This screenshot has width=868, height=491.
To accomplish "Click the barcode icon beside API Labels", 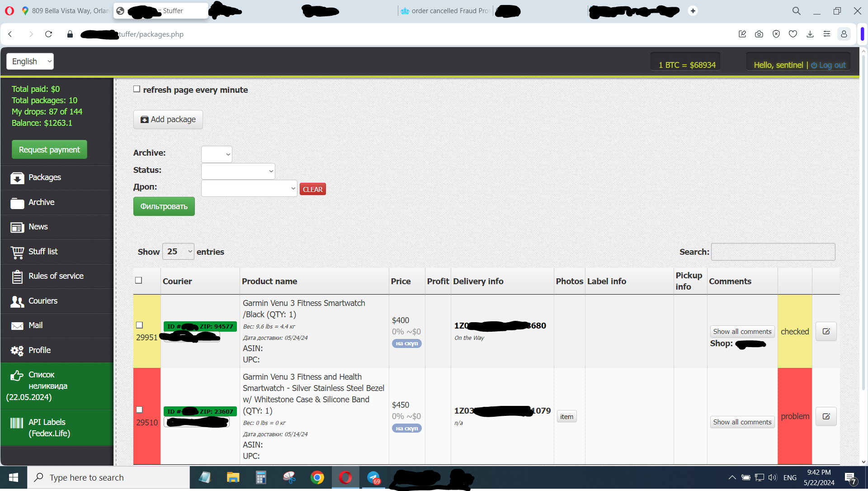I will [x=17, y=423].
